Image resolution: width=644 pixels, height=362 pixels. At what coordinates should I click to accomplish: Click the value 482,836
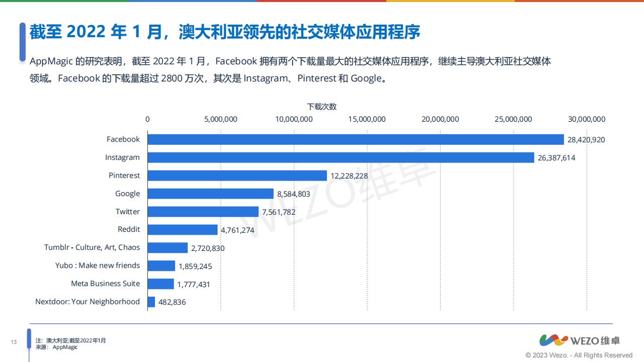[x=172, y=303]
